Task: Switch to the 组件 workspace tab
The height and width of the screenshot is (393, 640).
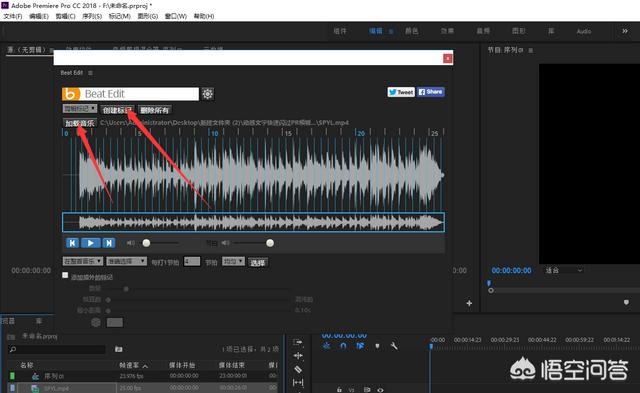Action: (340, 31)
